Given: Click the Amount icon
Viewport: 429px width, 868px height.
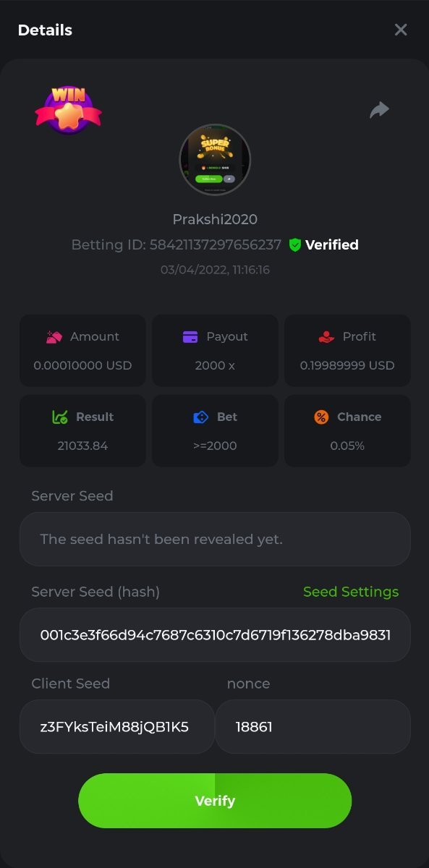Looking at the screenshot, I should tap(54, 336).
